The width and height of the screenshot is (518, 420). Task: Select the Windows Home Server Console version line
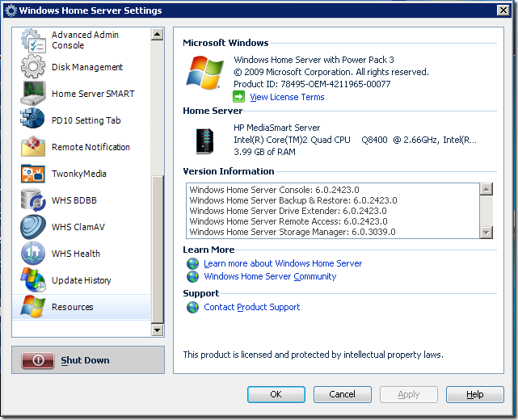[274, 190]
